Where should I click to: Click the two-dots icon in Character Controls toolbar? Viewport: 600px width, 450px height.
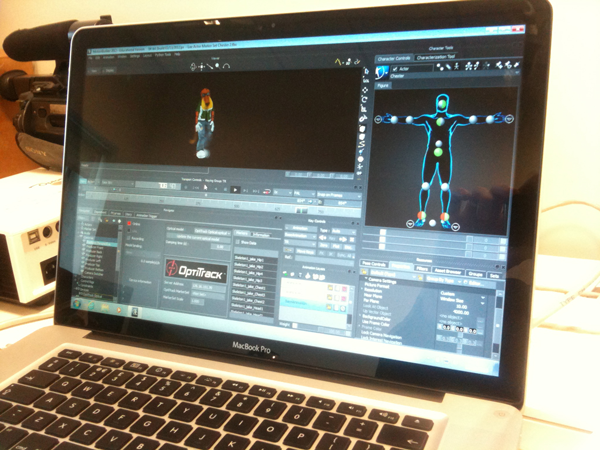440,67
